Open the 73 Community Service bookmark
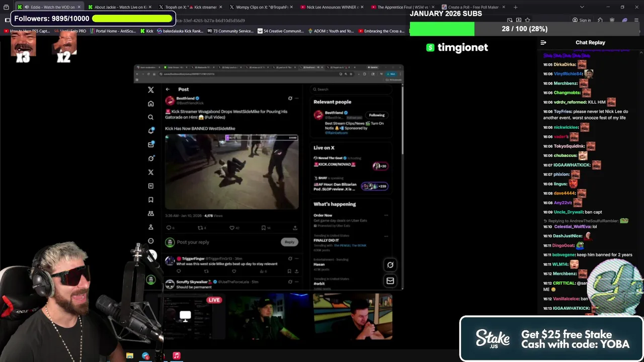Image resolution: width=644 pixels, height=362 pixels. click(x=229, y=31)
